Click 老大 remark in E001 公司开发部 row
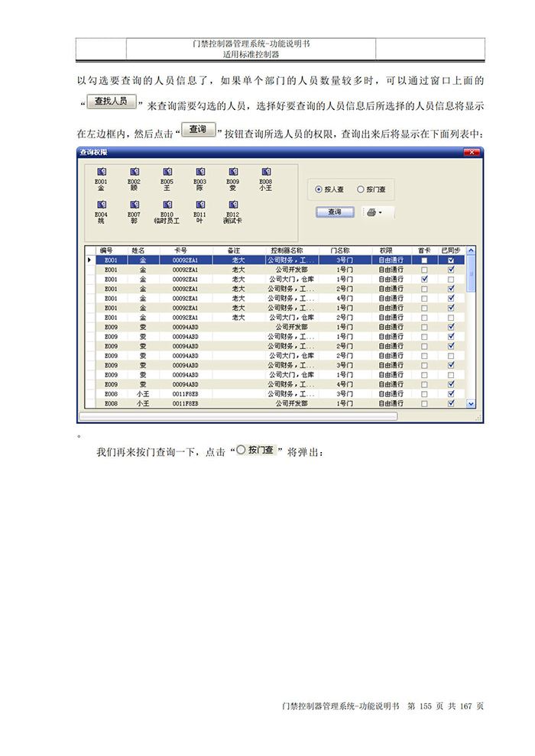Screen dimensions: 535x756 pos(238,270)
